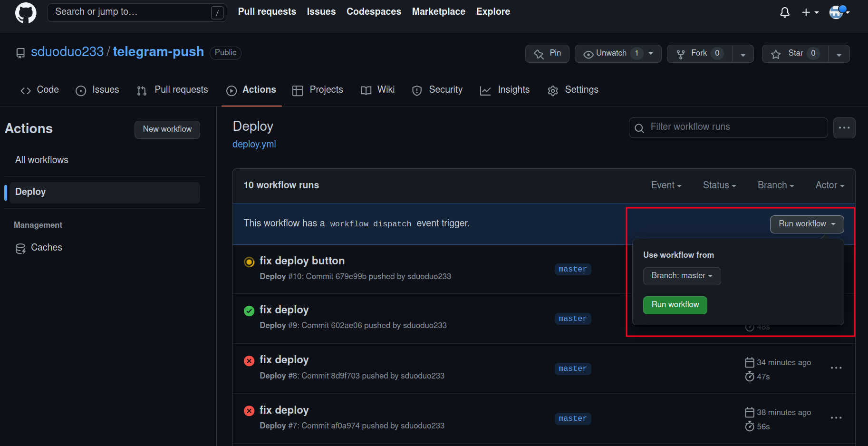868x446 pixels.
Task: Star the repository
Action: (x=795, y=54)
